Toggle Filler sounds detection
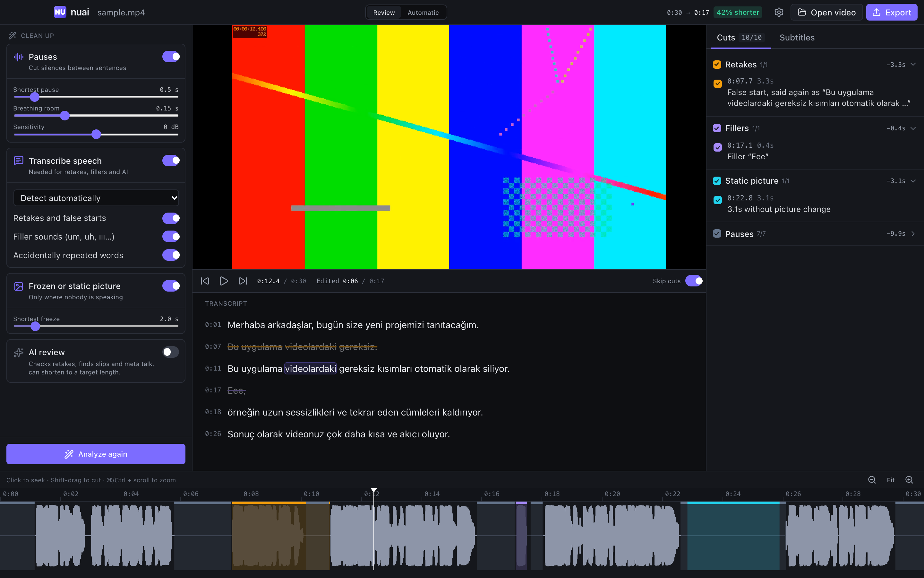924x578 pixels. point(171,237)
